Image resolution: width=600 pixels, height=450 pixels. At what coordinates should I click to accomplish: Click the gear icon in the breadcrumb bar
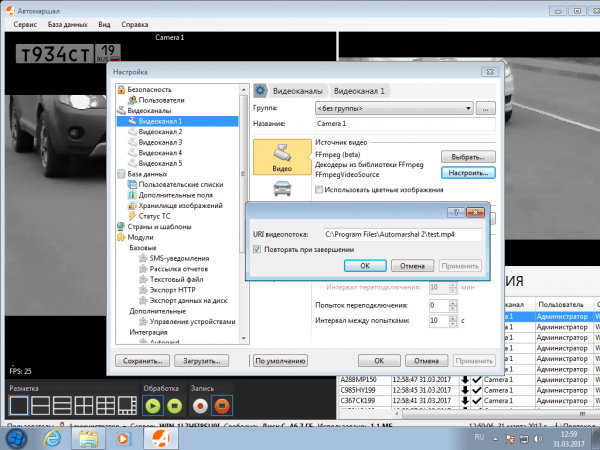coord(260,90)
